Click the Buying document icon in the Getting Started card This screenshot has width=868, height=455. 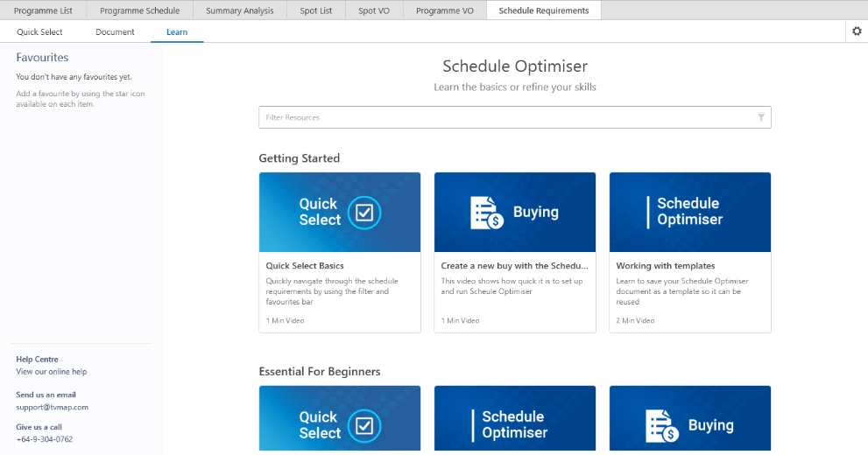[x=487, y=213]
